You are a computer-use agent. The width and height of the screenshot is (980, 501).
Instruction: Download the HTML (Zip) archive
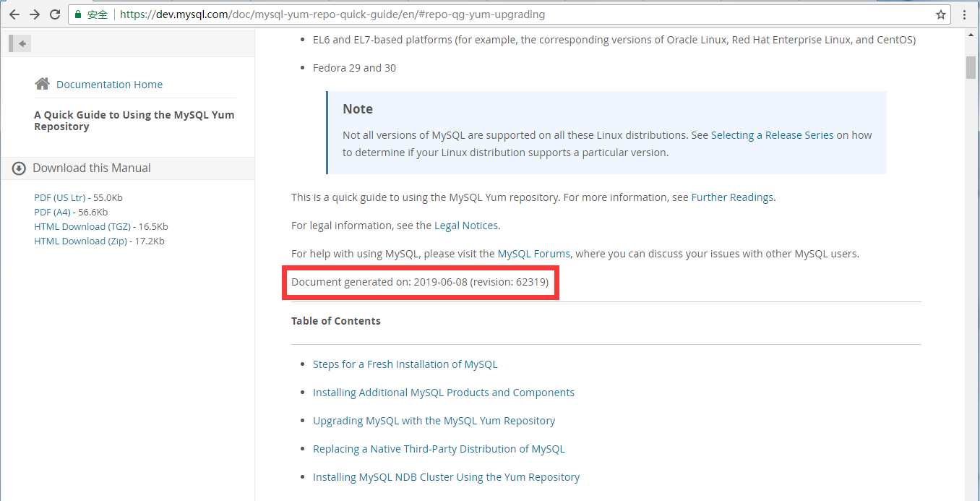(x=99, y=241)
